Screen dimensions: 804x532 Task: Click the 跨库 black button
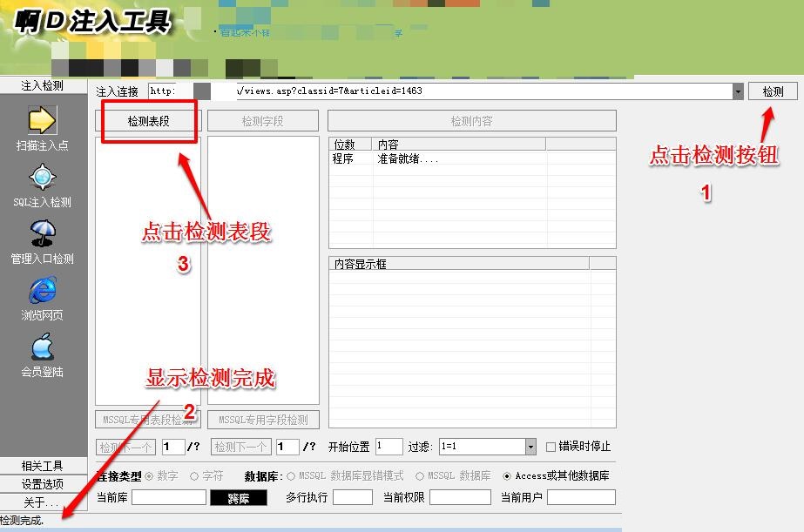[239, 498]
